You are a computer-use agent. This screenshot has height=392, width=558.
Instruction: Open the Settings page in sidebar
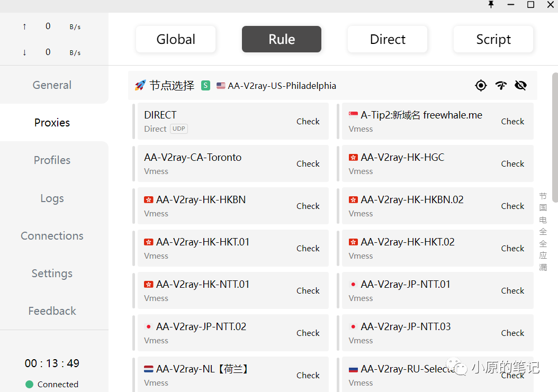52,274
